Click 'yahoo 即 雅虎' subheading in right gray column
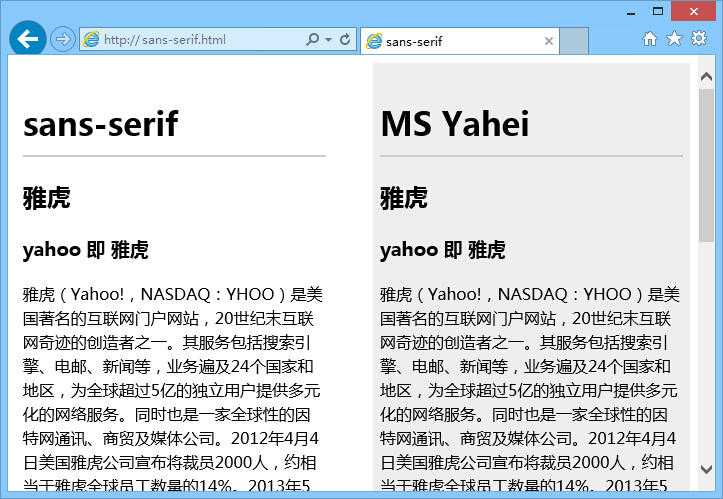Image resolution: width=723 pixels, height=499 pixels. pyautogui.click(x=443, y=250)
